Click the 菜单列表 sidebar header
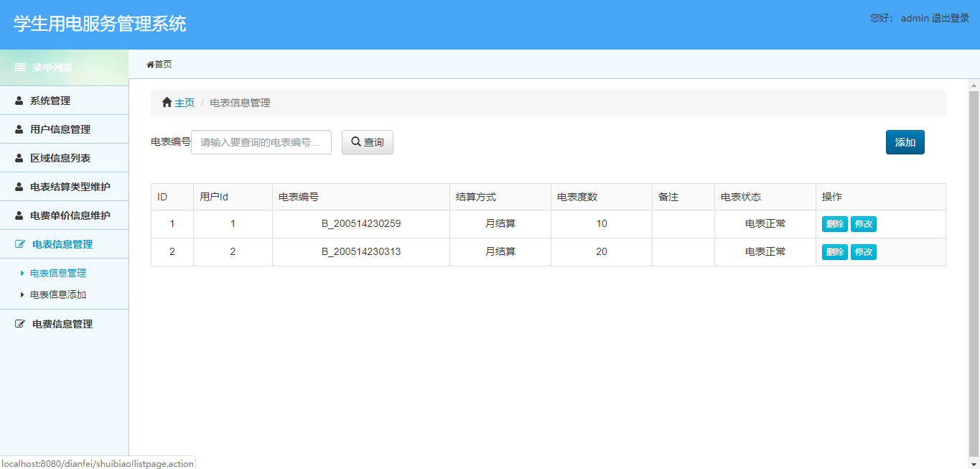 pyautogui.click(x=65, y=68)
